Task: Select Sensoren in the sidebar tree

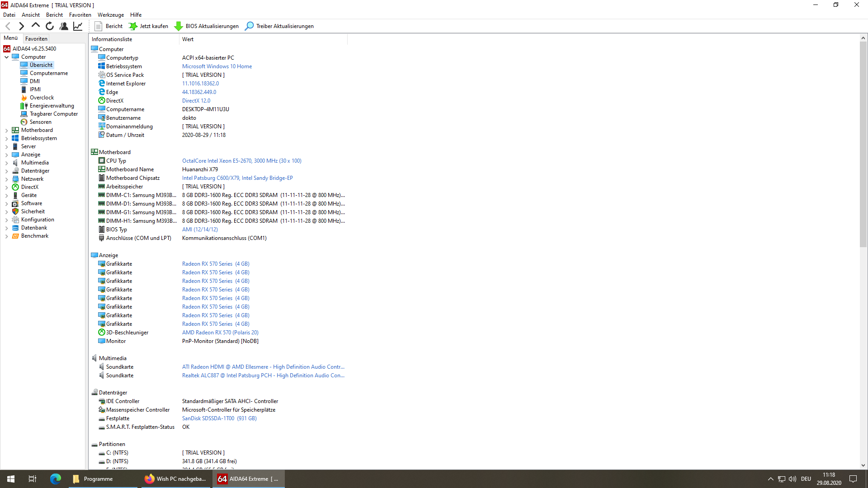Action: [x=40, y=122]
